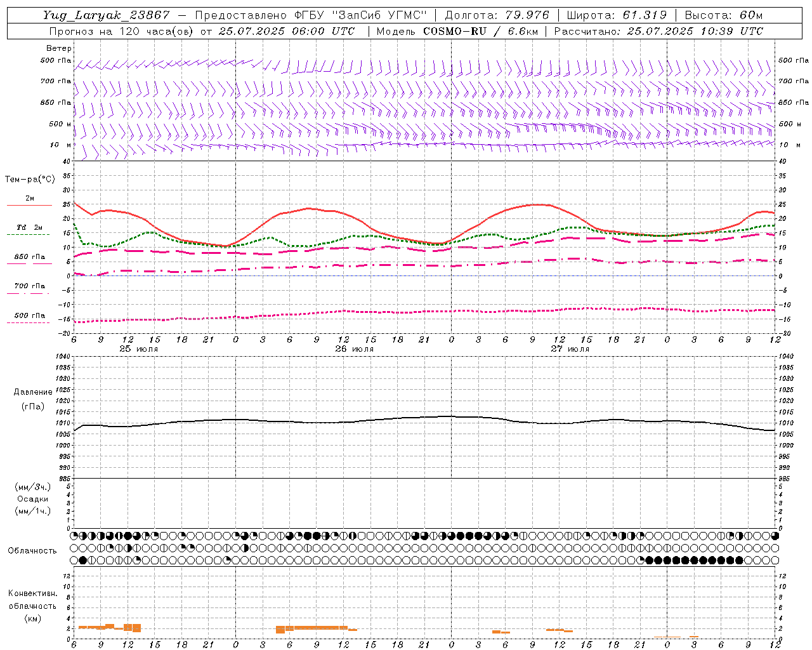Viewport: 812px width, 650px height.
Task: Select the Прогноз на 120 часа(ов) text
Action: (122, 31)
